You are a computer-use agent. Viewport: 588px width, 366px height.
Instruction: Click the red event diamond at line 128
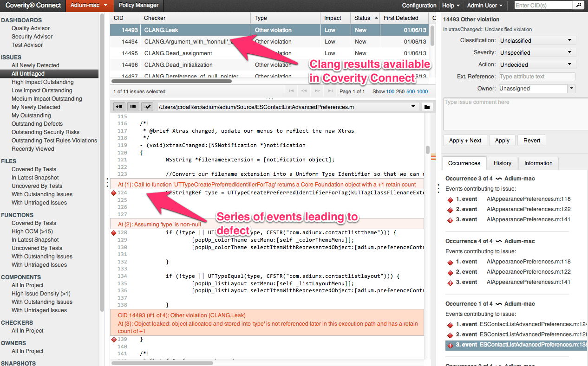(114, 232)
